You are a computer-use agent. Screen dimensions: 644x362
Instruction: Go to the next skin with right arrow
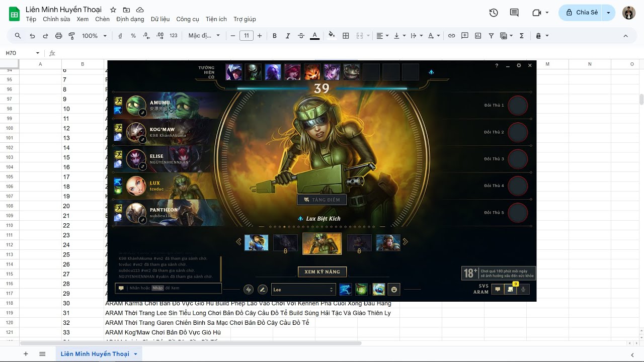tap(406, 242)
